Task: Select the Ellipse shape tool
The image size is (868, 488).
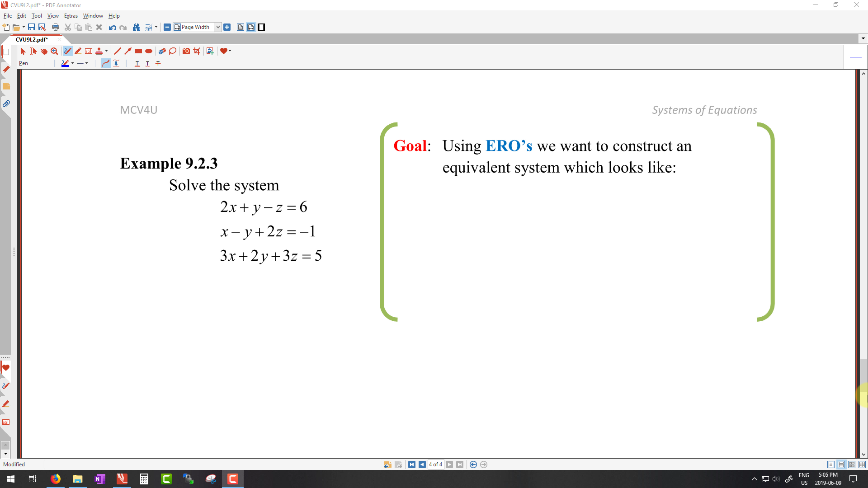Action: pyautogui.click(x=149, y=51)
